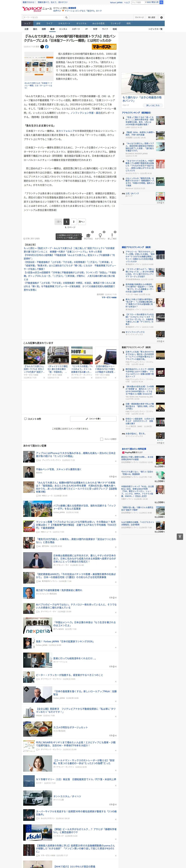Click the わかりやすい lightbulb reaction

tap(100, 236)
